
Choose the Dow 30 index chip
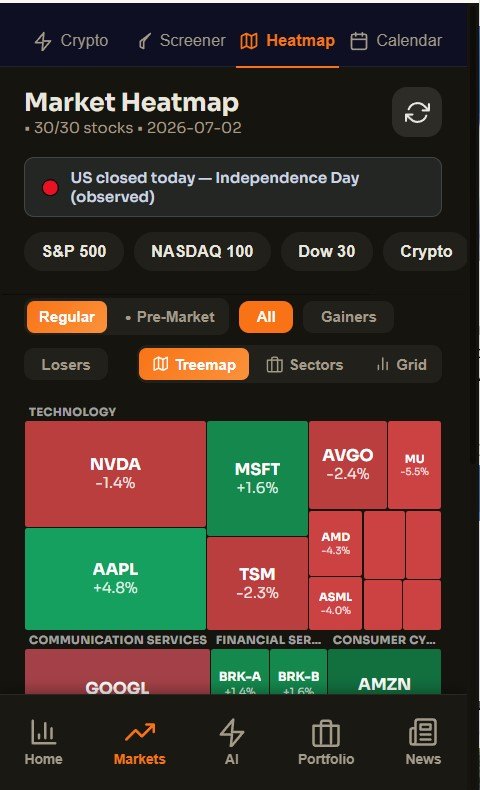click(327, 251)
